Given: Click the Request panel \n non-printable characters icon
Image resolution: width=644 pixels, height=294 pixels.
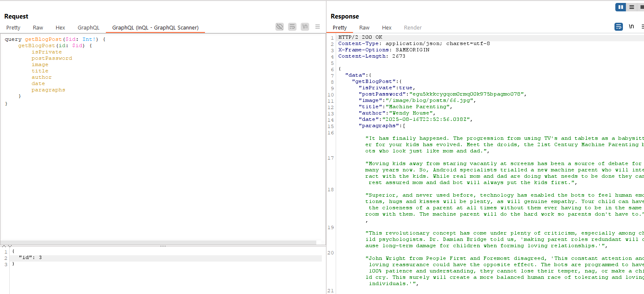Looking at the screenshot, I should (305, 27).
